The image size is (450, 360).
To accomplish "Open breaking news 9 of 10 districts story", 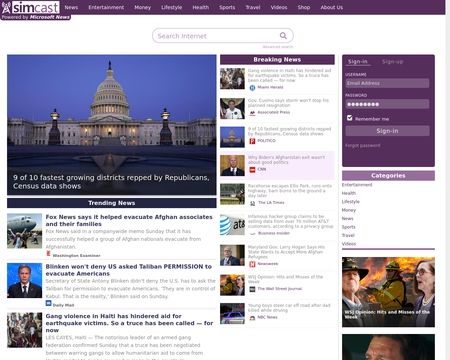I will [289, 131].
